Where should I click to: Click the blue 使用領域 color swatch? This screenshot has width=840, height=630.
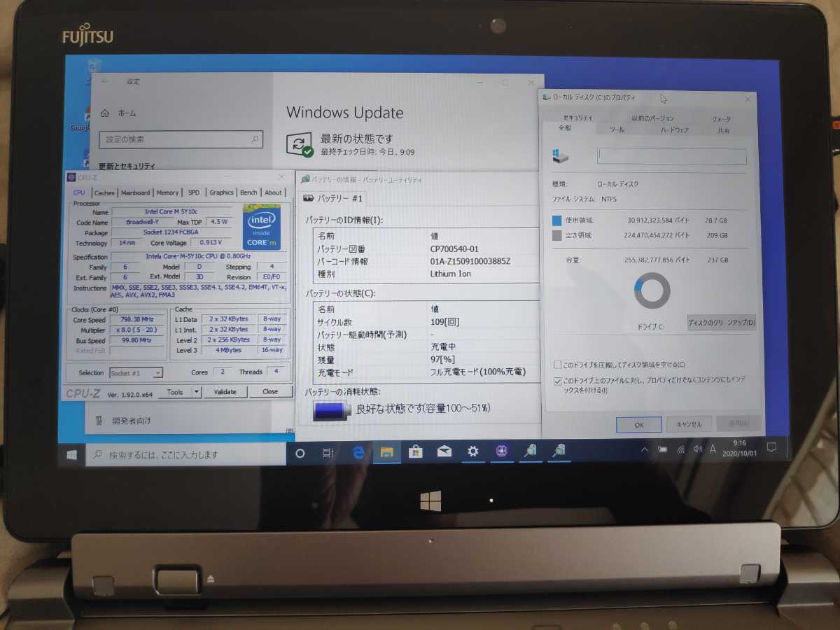pos(557,220)
